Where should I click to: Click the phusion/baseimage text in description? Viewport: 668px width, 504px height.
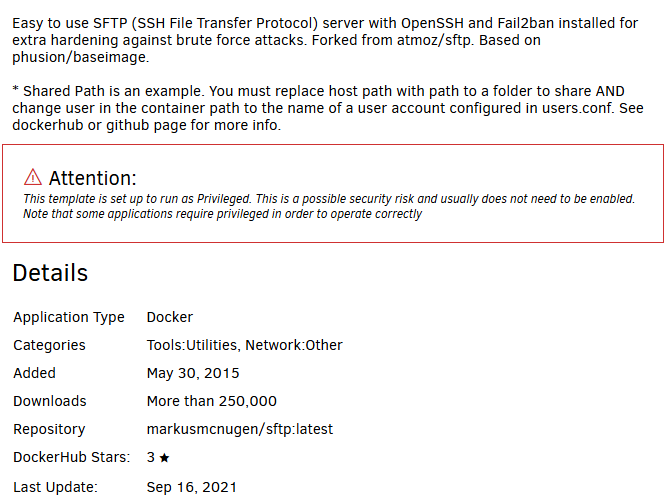pyautogui.click(x=81, y=57)
